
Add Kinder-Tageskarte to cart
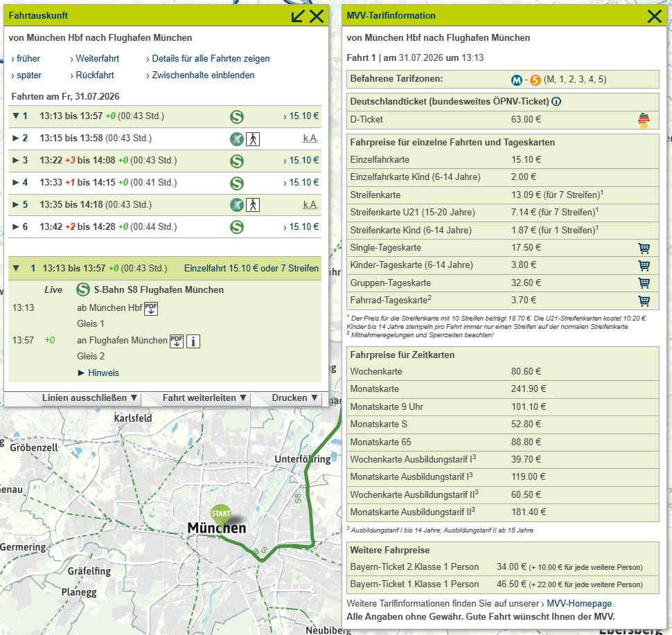(x=644, y=266)
